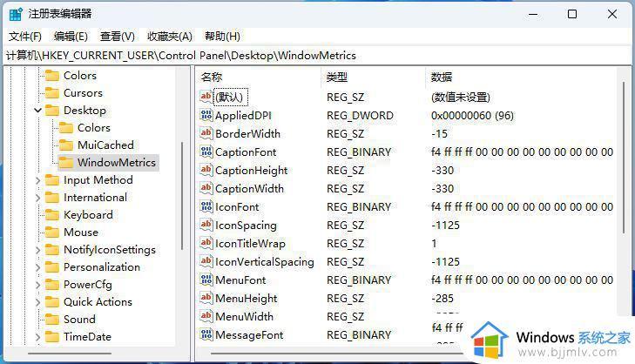Screen dimensions: 635x364
Task: Select the MenuFont binary value icon
Action: tap(206, 280)
